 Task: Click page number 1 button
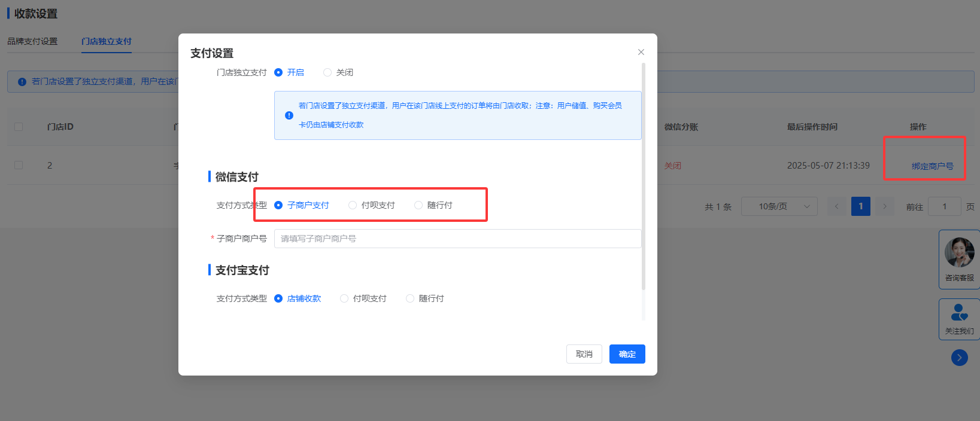coord(861,206)
